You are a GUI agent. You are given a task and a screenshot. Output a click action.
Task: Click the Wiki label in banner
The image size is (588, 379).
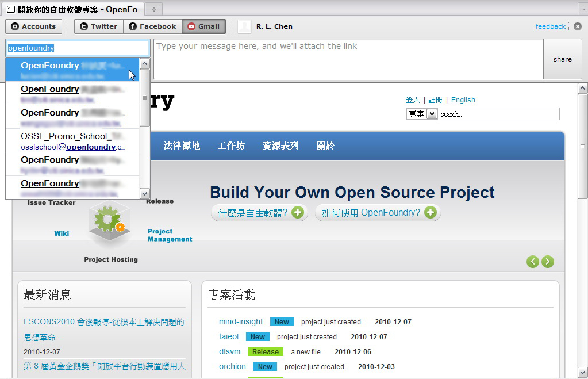pyautogui.click(x=62, y=233)
